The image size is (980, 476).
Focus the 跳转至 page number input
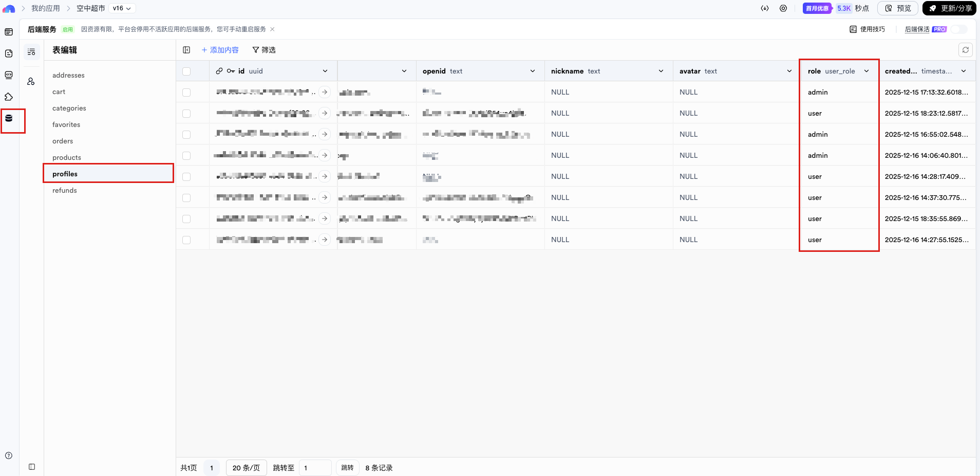pos(315,468)
